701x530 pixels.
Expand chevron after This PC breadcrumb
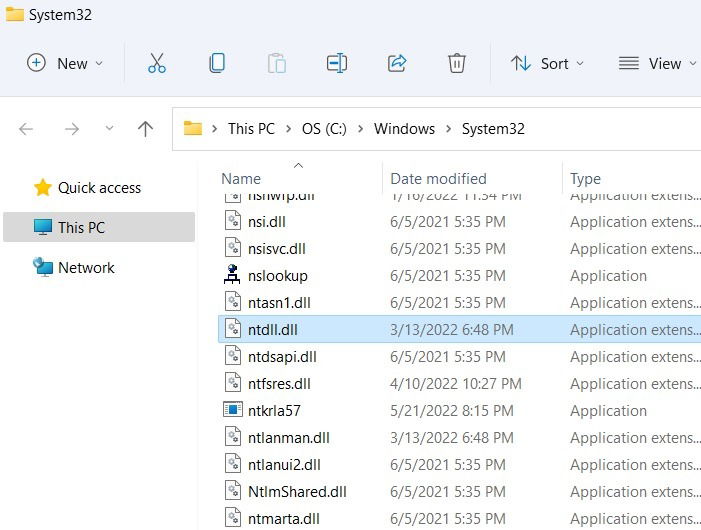(288, 129)
